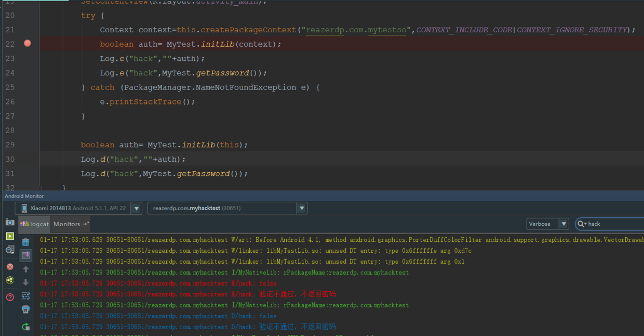The height and width of the screenshot is (336, 644).
Task: Click Log.e("hack",""+auth) line 23
Action: pyautogui.click(x=153, y=59)
